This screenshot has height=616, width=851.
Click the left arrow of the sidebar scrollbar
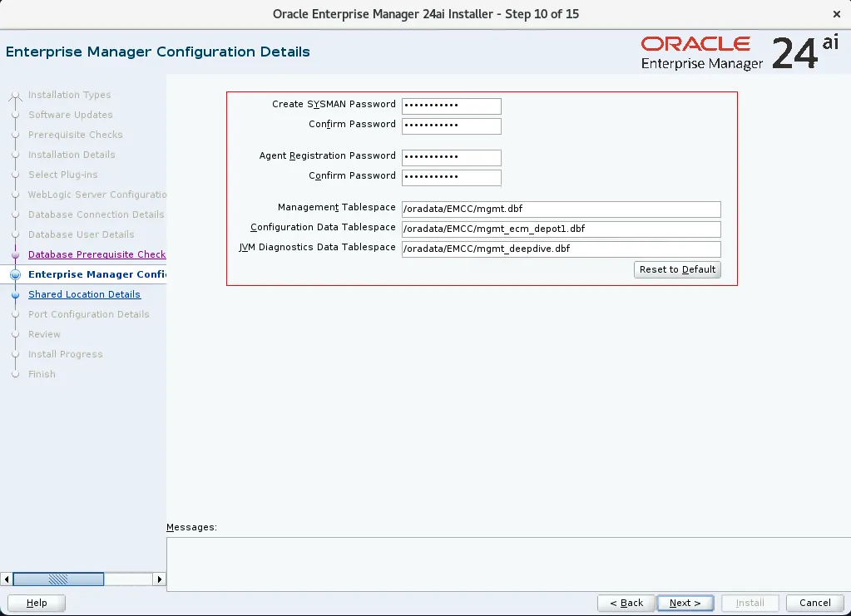[x=7, y=579]
